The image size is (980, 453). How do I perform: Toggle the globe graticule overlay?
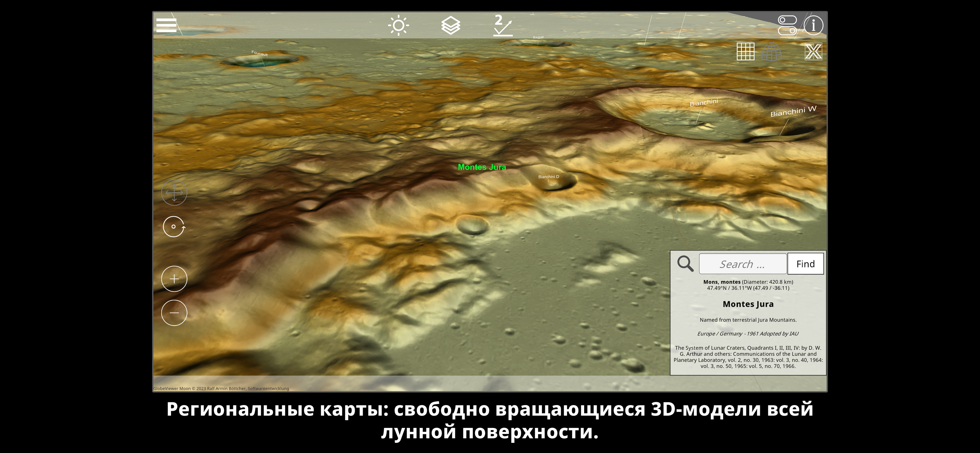(x=772, y=52)
